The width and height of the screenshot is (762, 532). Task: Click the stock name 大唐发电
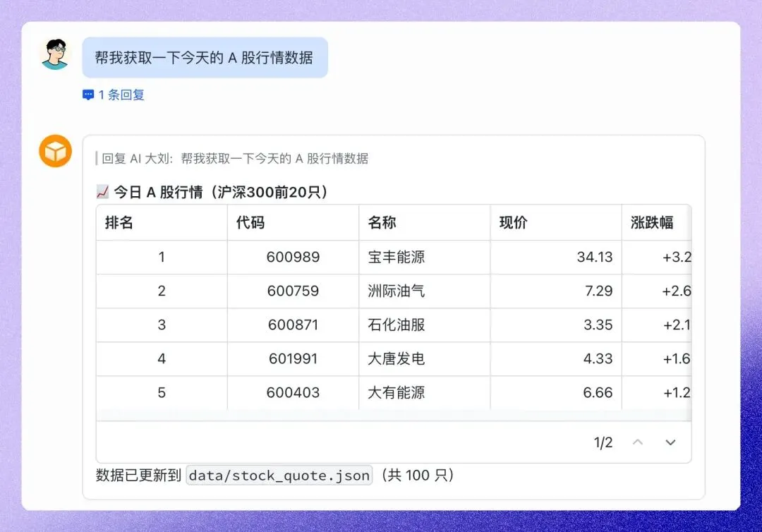(396, 358)
